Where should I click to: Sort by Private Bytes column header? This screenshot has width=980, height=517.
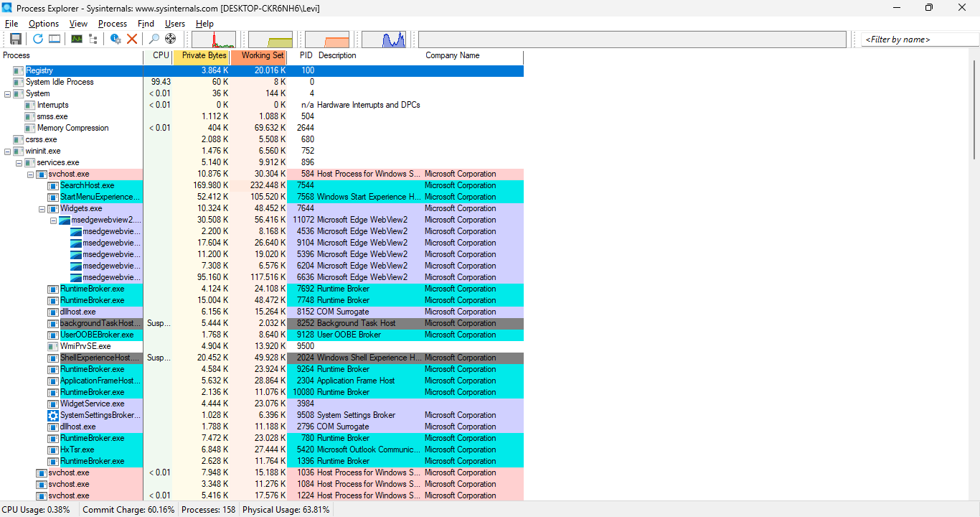tap(202, 55)
